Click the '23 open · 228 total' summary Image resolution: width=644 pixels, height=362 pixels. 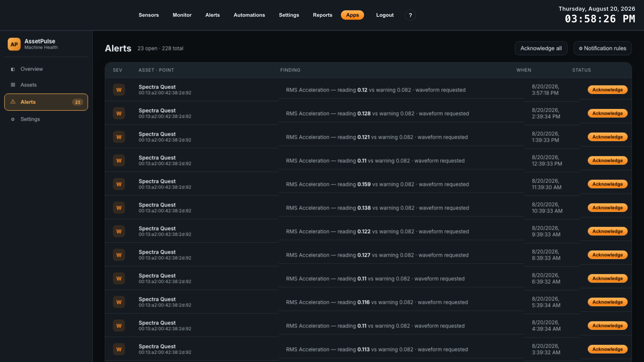pyautogui.click(x=160, y=48)
